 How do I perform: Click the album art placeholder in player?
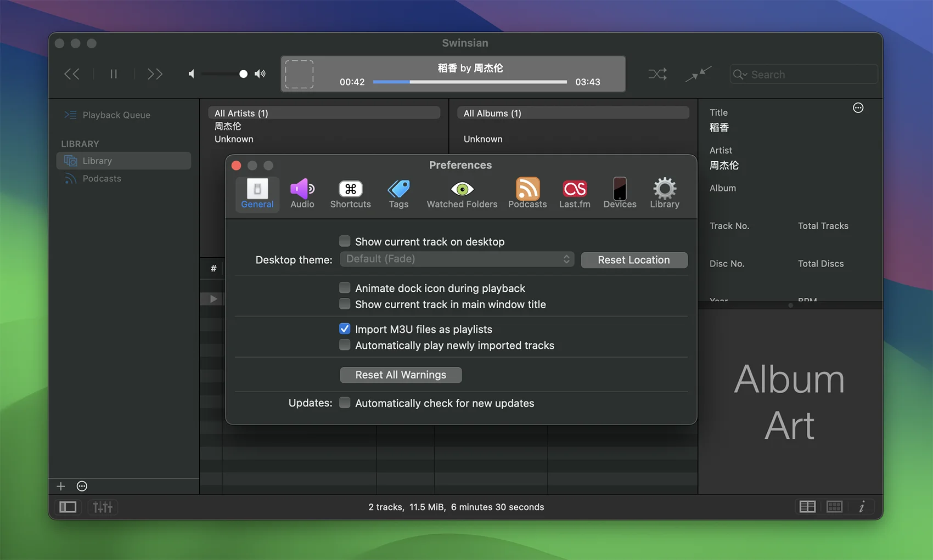(299, 74)
